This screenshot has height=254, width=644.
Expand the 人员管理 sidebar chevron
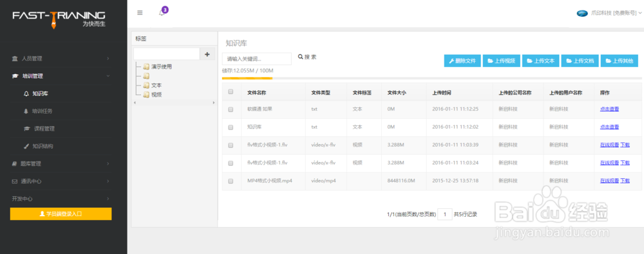pos(108,59)
